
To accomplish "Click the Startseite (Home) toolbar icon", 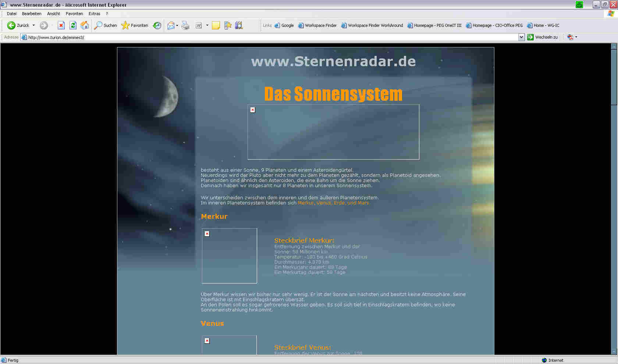I will tap(84, 25).
